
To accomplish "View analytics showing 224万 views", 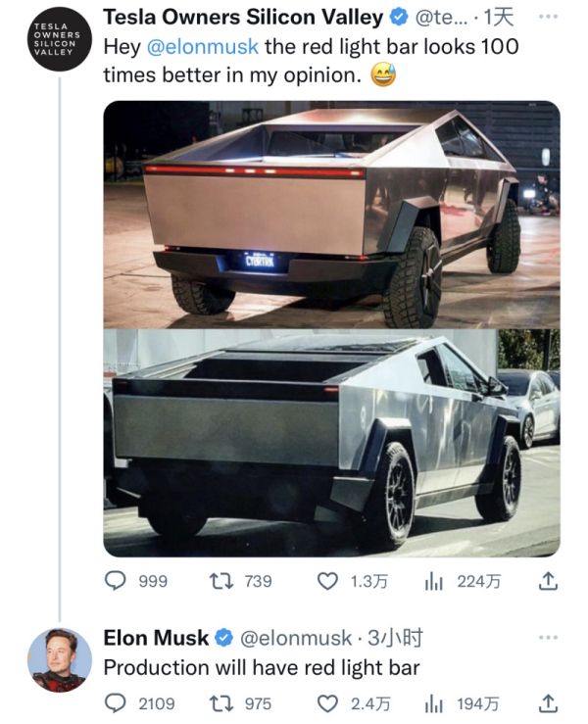I will point(434,581).
